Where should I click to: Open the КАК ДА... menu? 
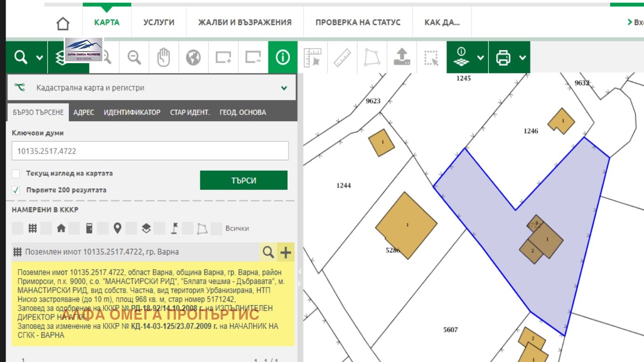pos(442,22)
